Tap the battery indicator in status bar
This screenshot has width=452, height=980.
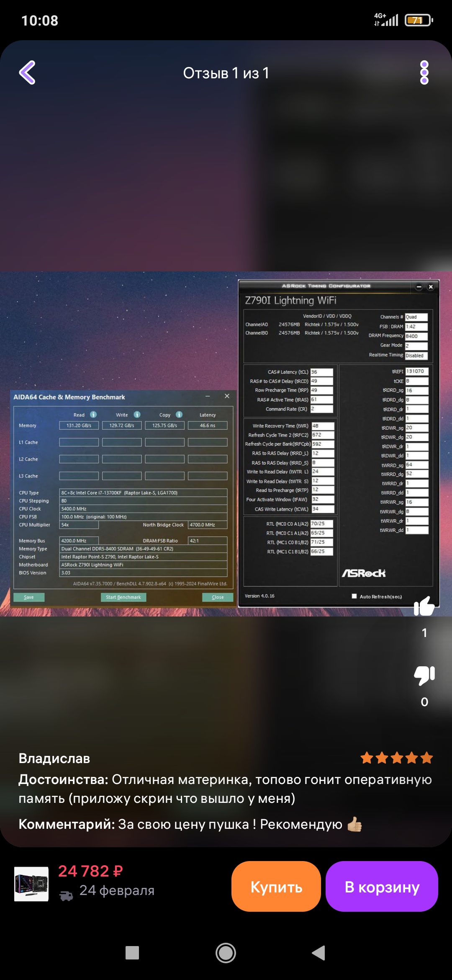coord(419,20)
